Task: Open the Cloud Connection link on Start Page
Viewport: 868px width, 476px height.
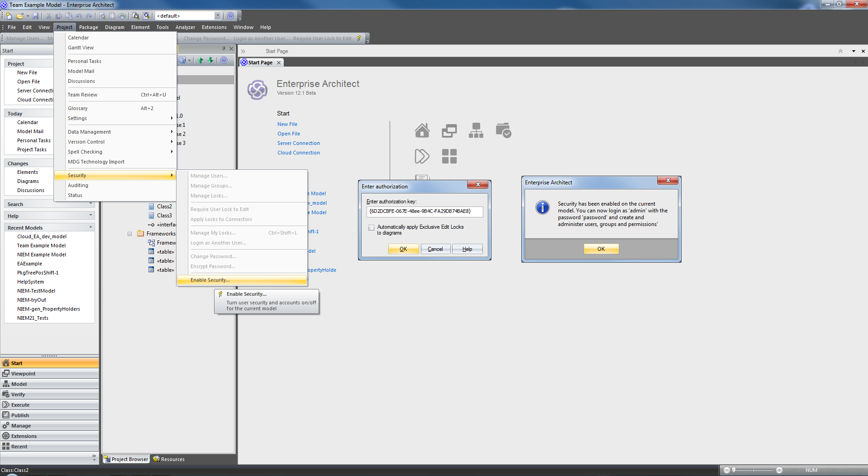Action: click(299, 153)
